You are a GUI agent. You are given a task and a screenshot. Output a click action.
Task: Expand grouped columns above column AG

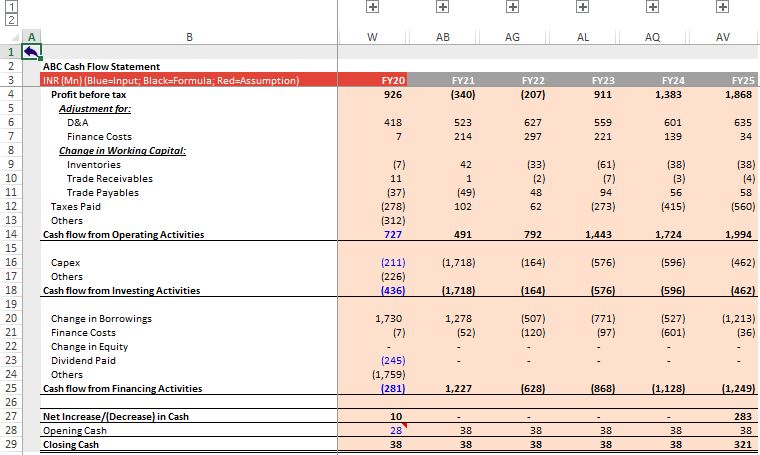tap(512, 7)
